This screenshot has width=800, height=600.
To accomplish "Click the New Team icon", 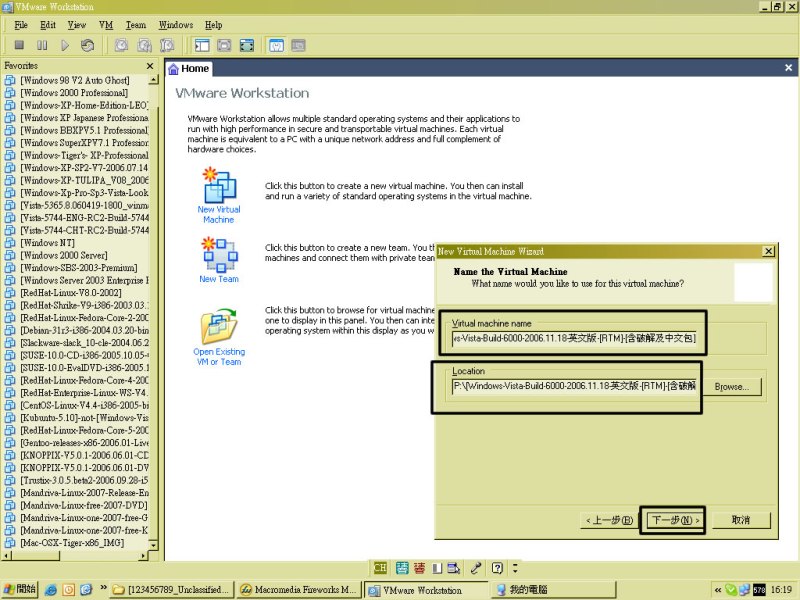I will point(219,254).
